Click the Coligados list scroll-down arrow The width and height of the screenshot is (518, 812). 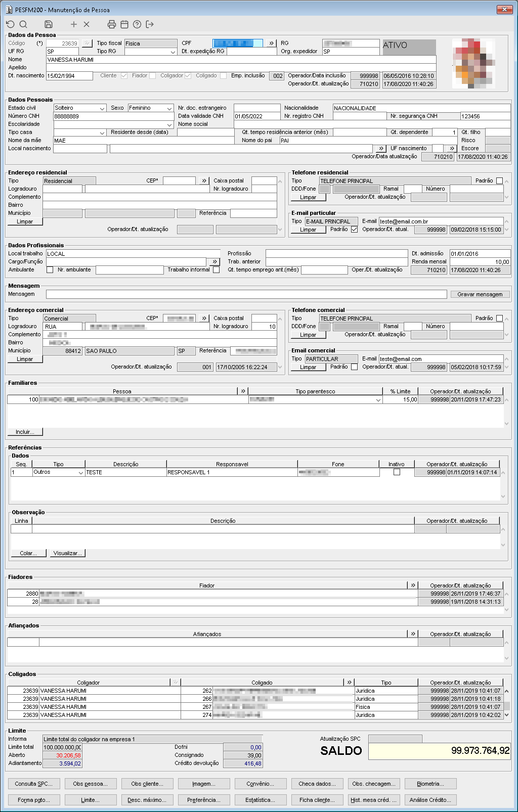(506, 715)
